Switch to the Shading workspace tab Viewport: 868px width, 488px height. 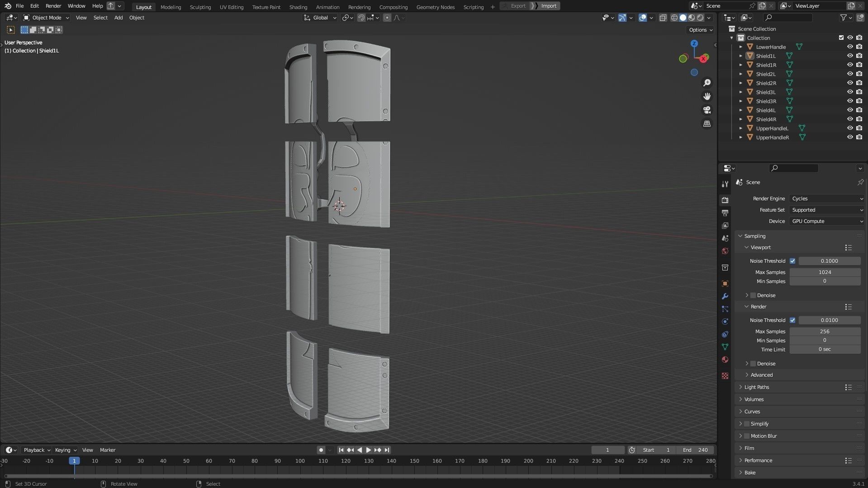coord(298,7)
